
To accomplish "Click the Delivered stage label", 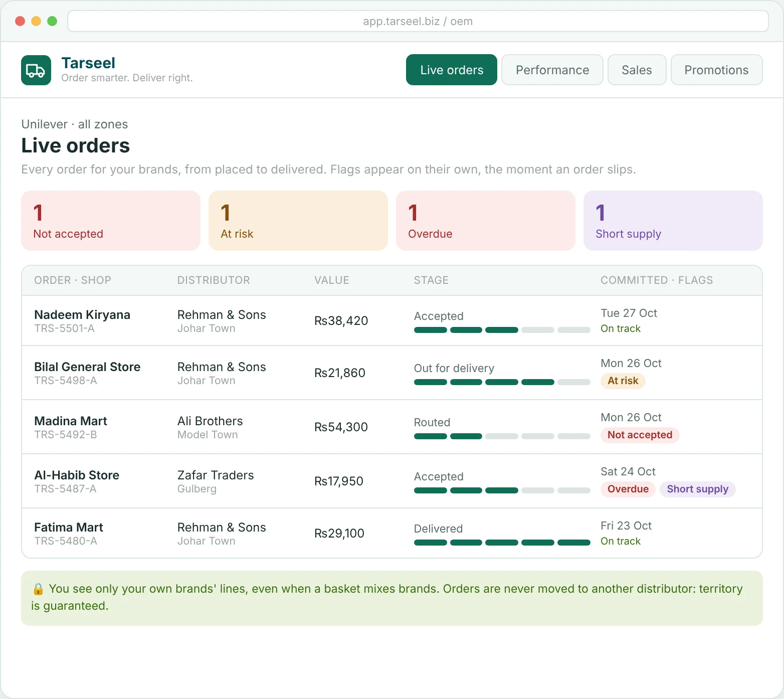I will point(439,529).
